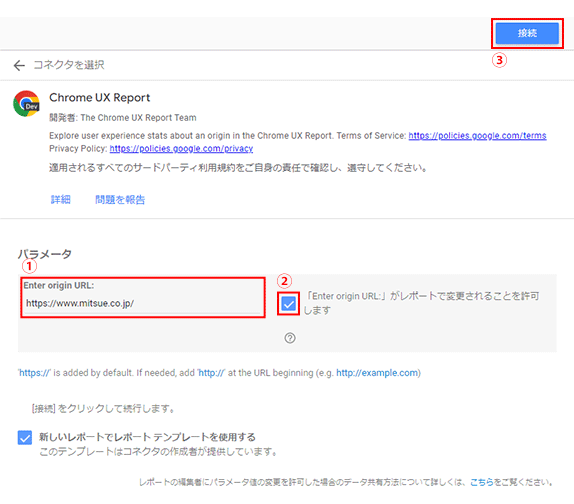The width and height of the screenshot is (574, 504).
Task: Open the policies.google.com/terms link
Action: [477, 136]
